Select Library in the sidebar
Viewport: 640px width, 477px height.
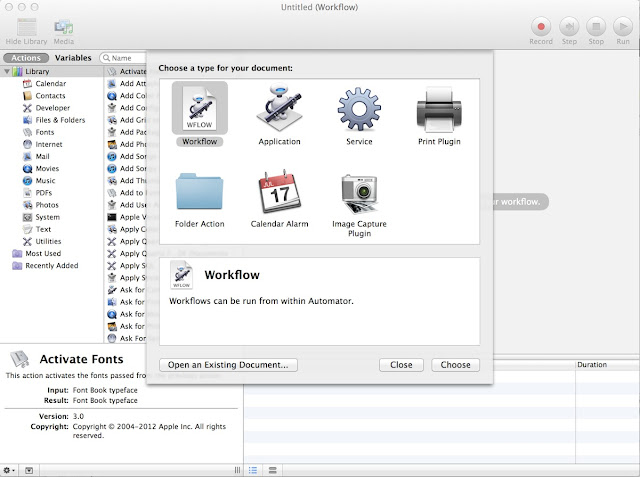pos(51,71)
